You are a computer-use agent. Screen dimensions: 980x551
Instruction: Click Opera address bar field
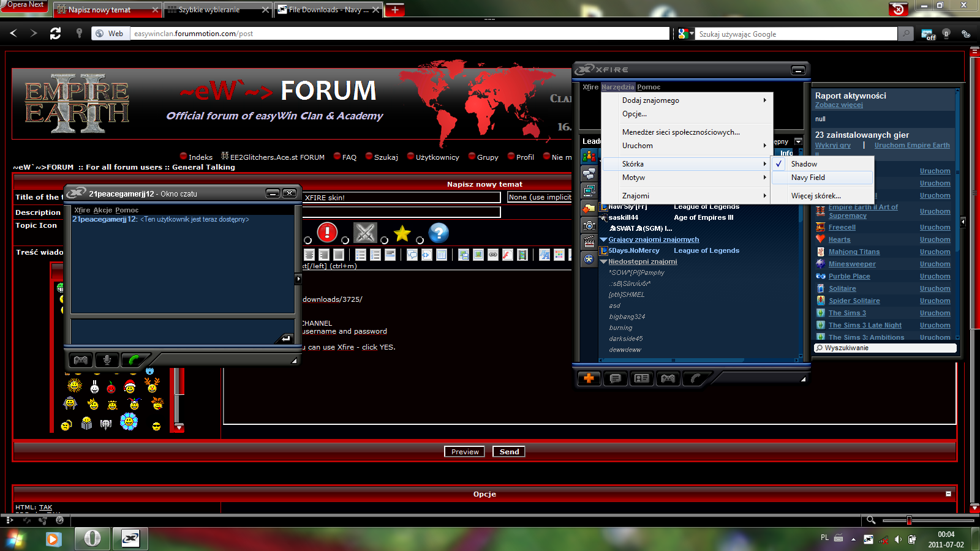[x=400, y=34]
